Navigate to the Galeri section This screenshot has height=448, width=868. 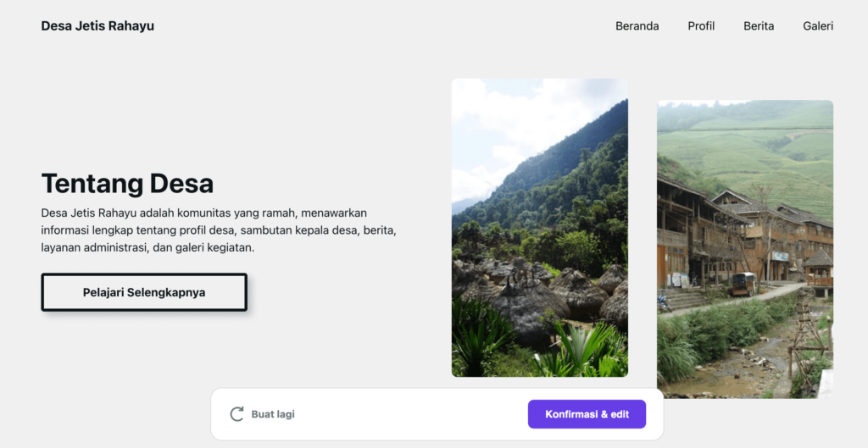pos(818,26)
